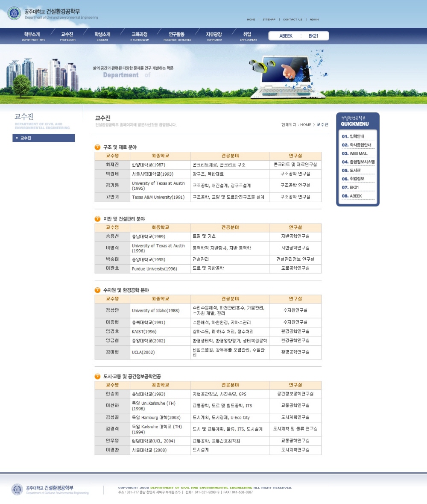This screenshot has width=427, height=504.
Task: Click orange bullet icon beside 지반 및 건설관리 분야
Action: click(97, 219)
